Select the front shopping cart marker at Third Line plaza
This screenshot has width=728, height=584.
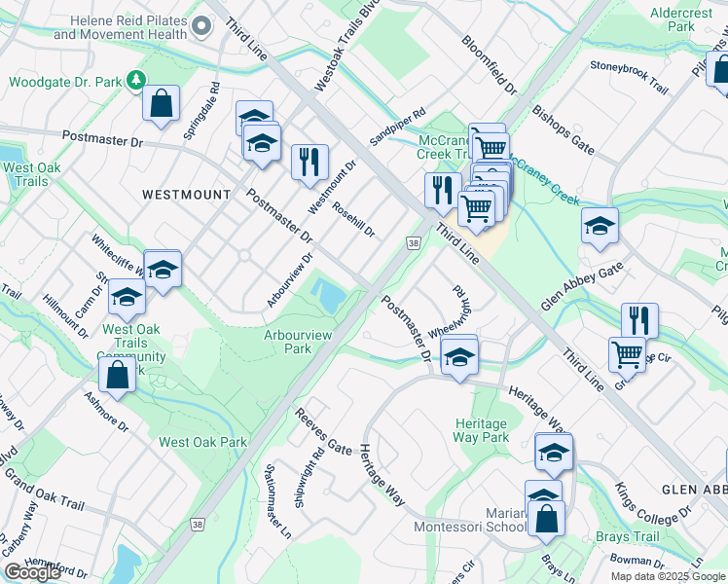476,210
